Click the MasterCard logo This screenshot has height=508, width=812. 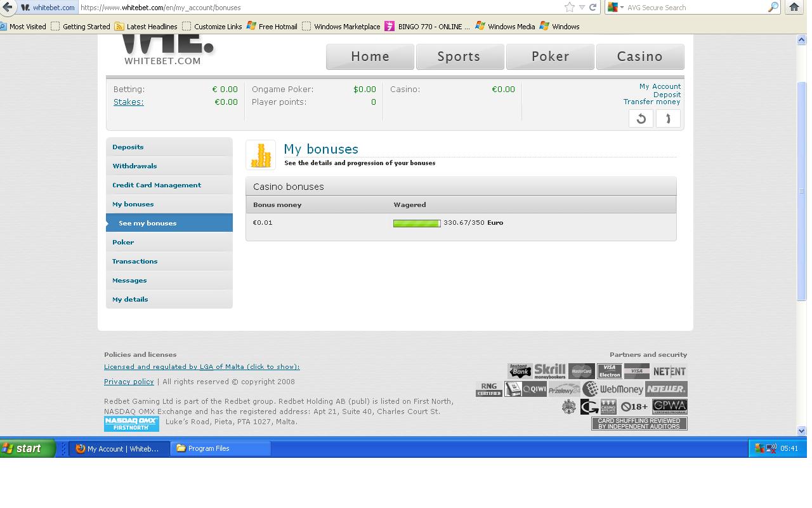pos(582,371)
